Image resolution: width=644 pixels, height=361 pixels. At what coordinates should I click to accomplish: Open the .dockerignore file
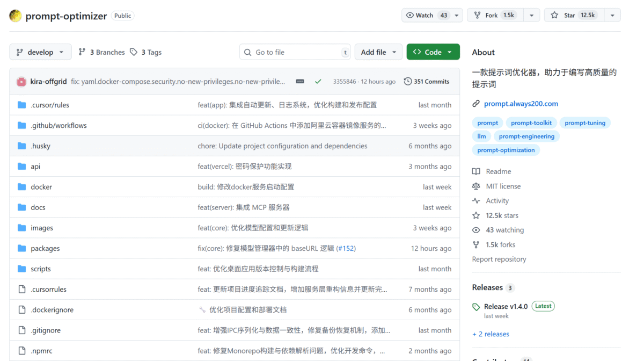click(x=52, y=310)
